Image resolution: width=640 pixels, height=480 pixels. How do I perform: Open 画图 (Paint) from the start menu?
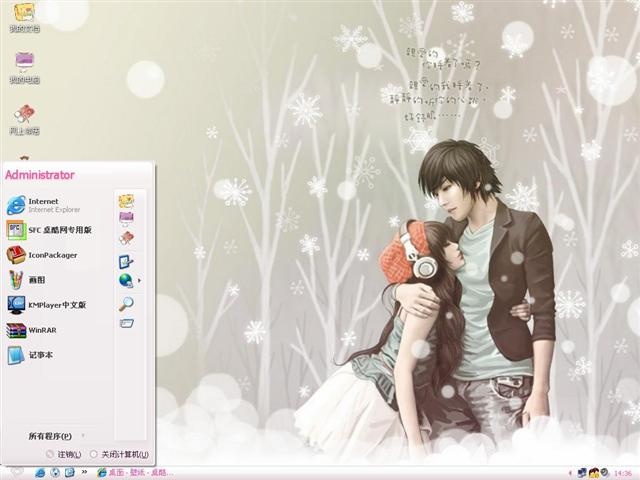[x=35, y=280]
